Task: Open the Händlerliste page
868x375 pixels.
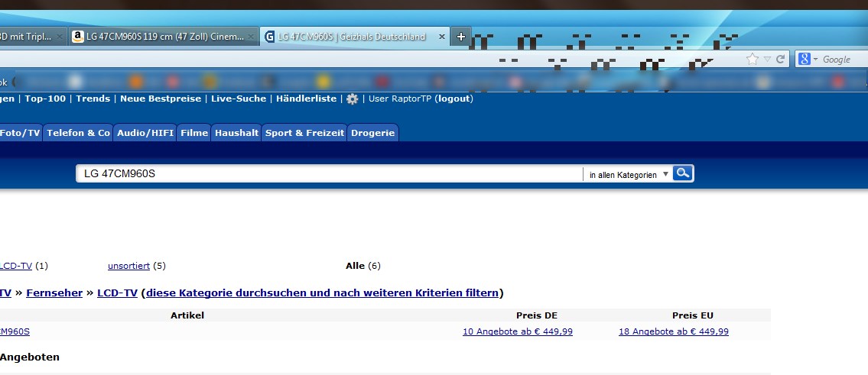Action: (x=306, y=99)
